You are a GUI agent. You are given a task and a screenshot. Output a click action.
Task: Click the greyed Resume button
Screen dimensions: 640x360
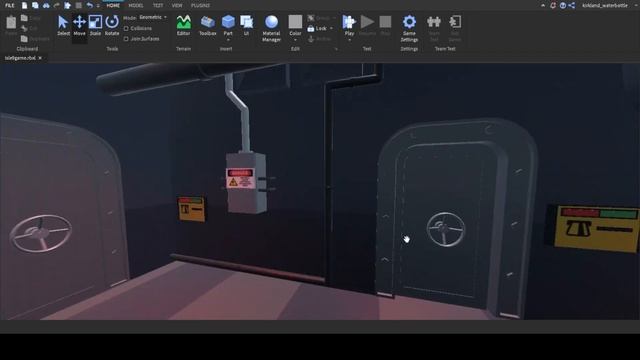[367, 25]
